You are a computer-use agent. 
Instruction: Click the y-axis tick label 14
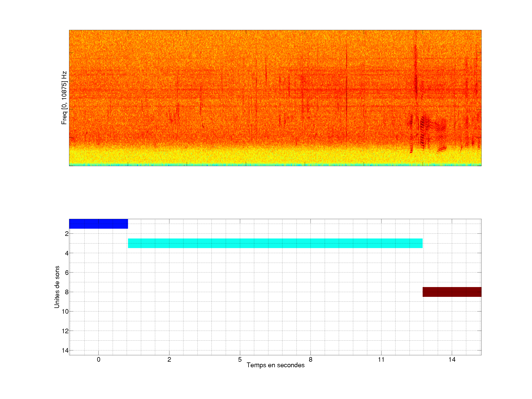65,350
